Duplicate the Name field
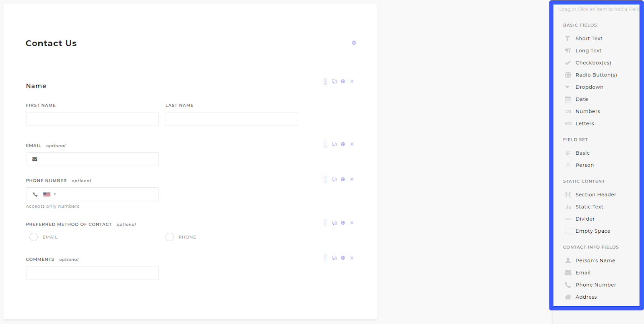 click(334, 81)
